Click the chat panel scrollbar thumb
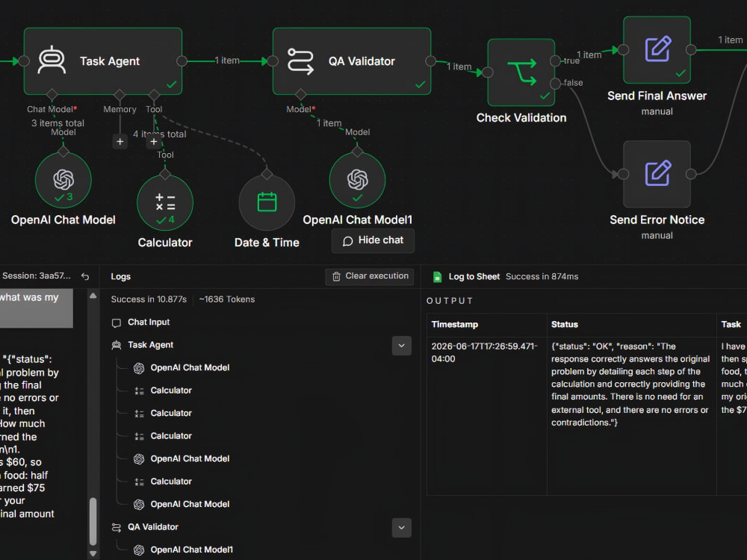 (x=93, y=521)
